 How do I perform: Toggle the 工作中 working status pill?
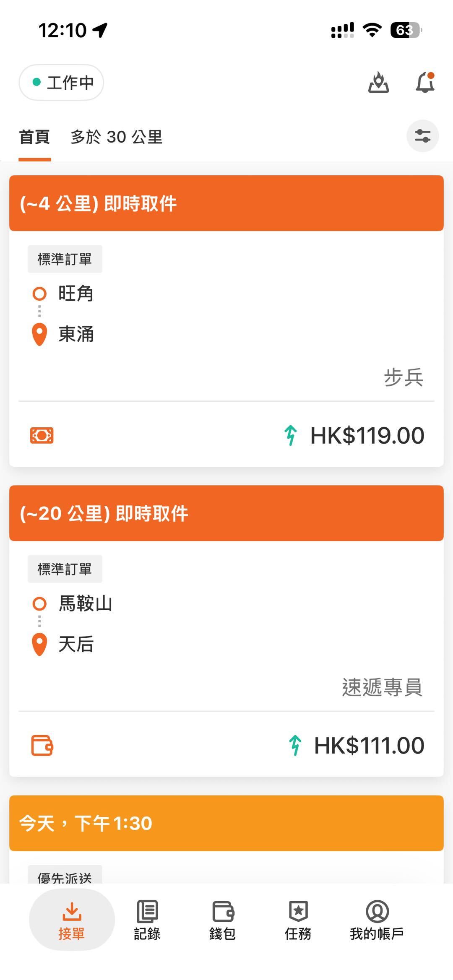[61, 83]
